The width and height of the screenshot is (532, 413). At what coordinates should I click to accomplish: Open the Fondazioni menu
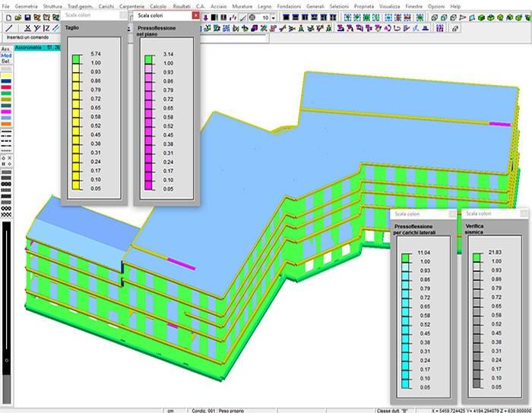[x=290, y=5]
